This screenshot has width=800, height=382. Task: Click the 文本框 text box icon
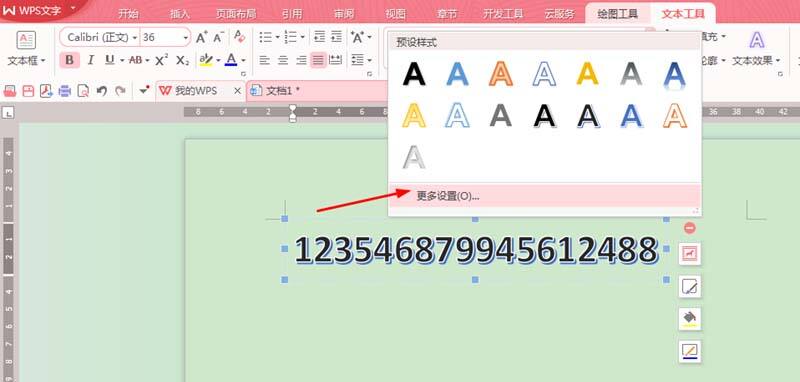coord(26,40)
